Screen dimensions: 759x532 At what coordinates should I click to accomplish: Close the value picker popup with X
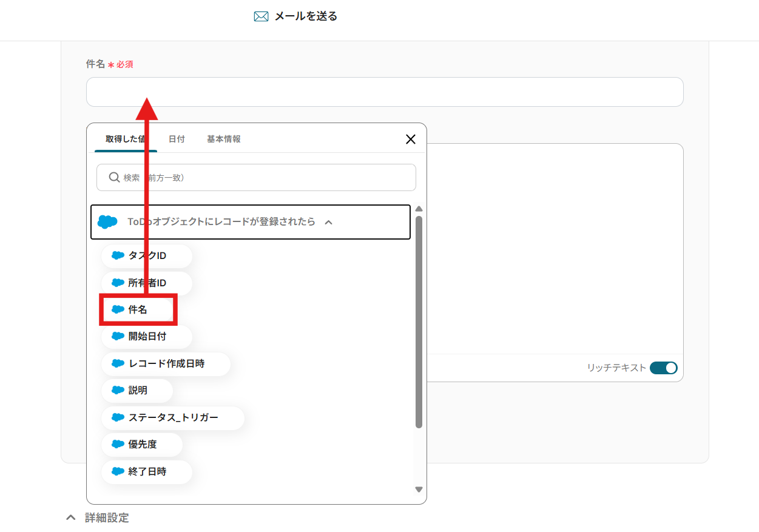pos(411,139)
